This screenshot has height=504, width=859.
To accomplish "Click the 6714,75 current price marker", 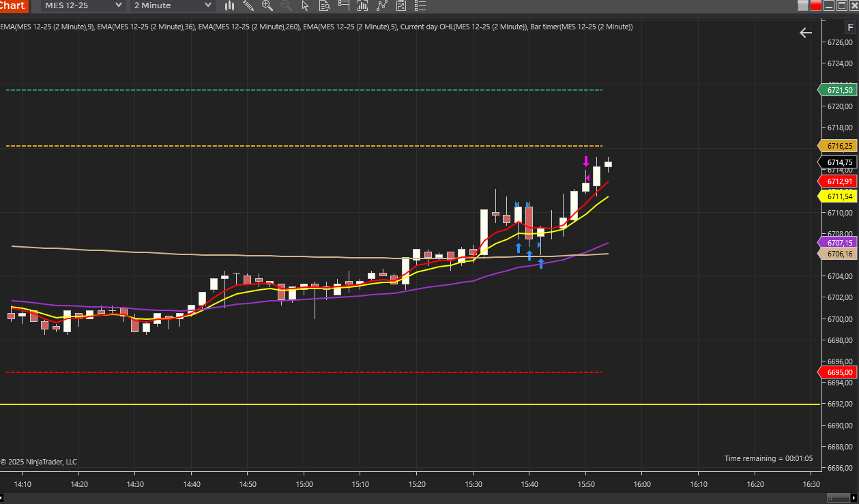I will click(836, 162).
